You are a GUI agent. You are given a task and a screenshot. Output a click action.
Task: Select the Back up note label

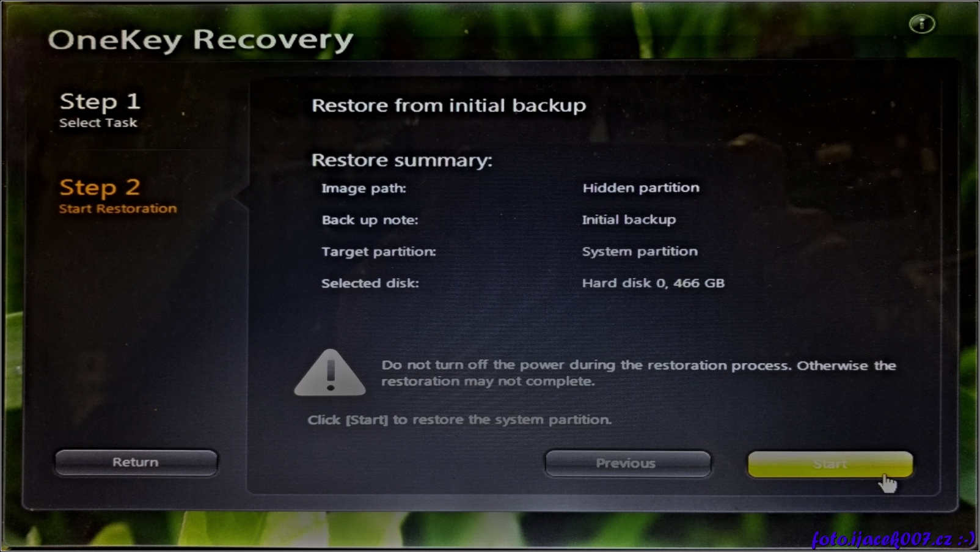click(x=370, y=220)
